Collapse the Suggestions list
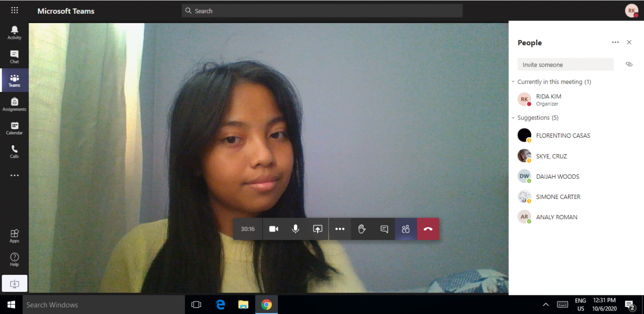The image size is (644, 314). pyautogui.click(x=513, y=118)
